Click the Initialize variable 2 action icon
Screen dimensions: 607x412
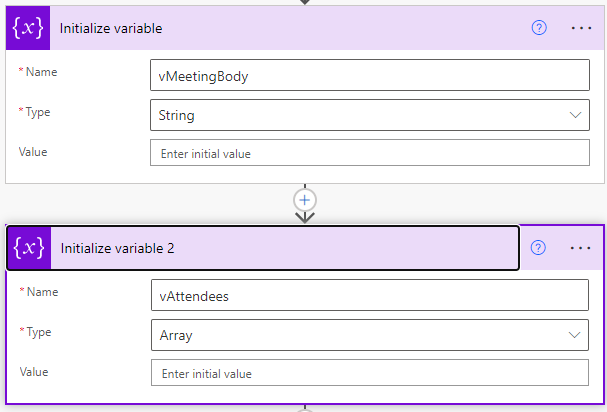[x=30, y=248]
